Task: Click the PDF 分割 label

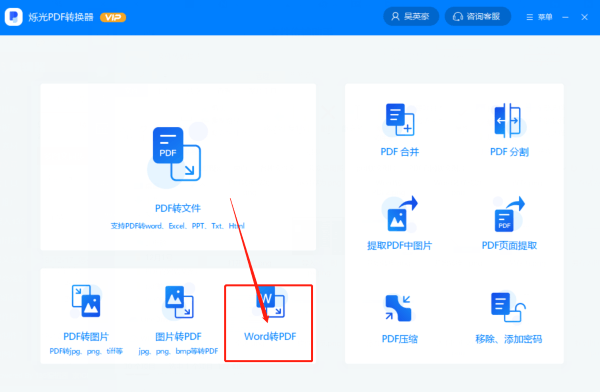Action: (509, 152)
